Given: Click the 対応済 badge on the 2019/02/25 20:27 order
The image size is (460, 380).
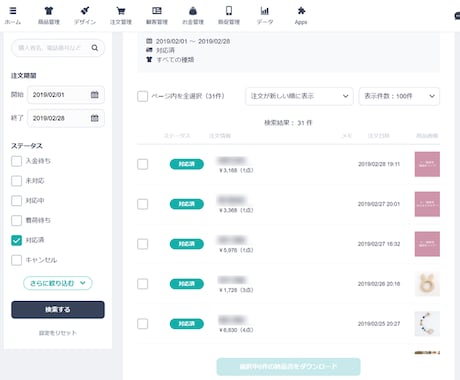Looking at the screenshot, I should pos(187,324).
